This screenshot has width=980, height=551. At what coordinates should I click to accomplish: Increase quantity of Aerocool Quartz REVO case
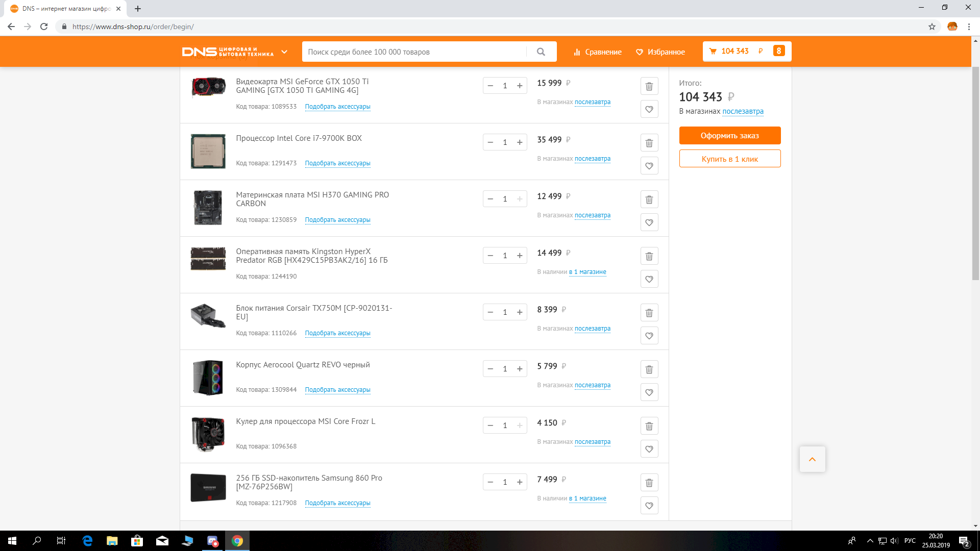point(520,369)
